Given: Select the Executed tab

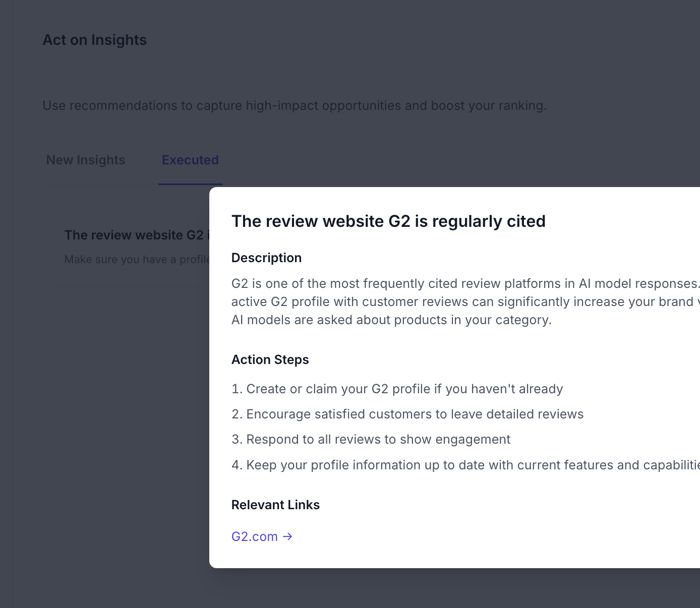Looking at the screenshot, I should [190, 160].
